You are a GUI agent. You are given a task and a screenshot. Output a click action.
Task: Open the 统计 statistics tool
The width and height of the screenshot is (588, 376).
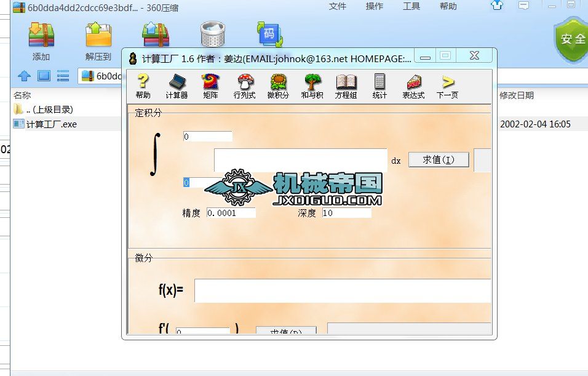[379, 86]
